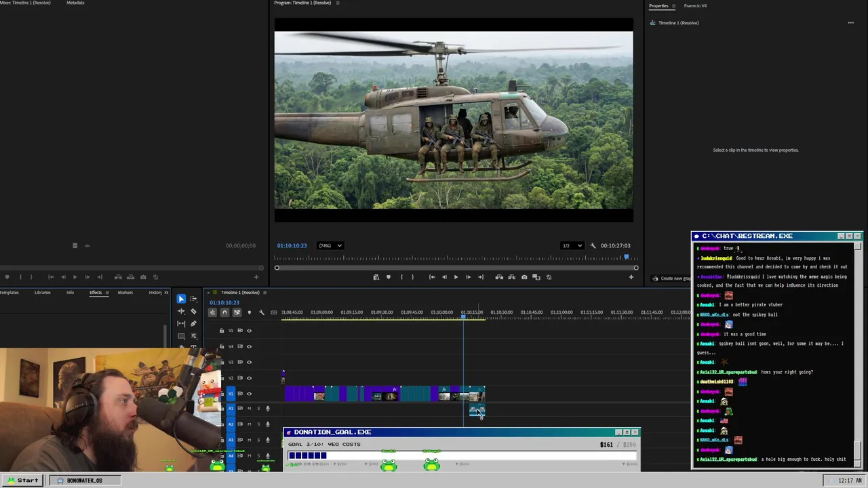The height and width of the screenshot is (488, 868).
Task: Add a marker in the timeline header
Action: [249, 312]
